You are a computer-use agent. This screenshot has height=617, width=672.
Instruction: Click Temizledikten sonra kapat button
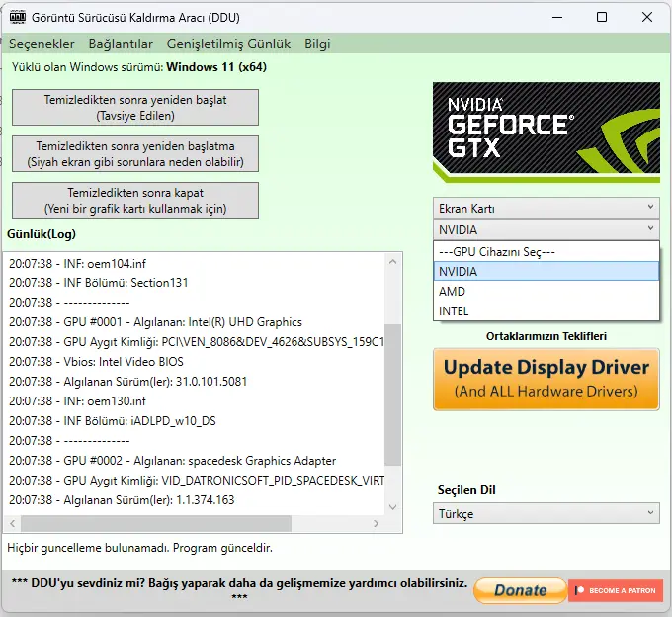135,201
